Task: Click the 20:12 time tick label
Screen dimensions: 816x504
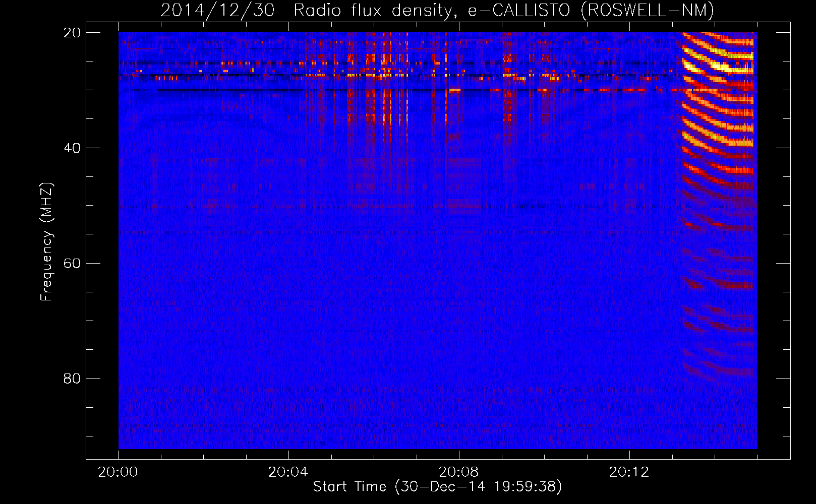Action: tap(629, 472)
